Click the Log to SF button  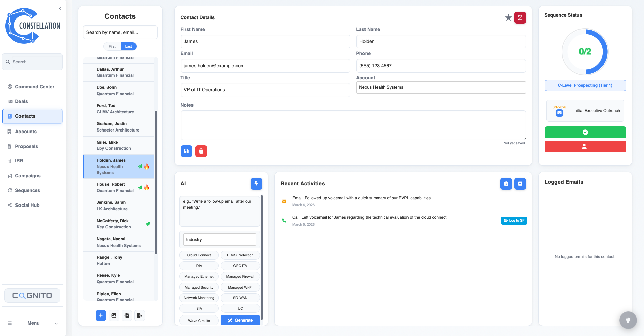point(514,220)
